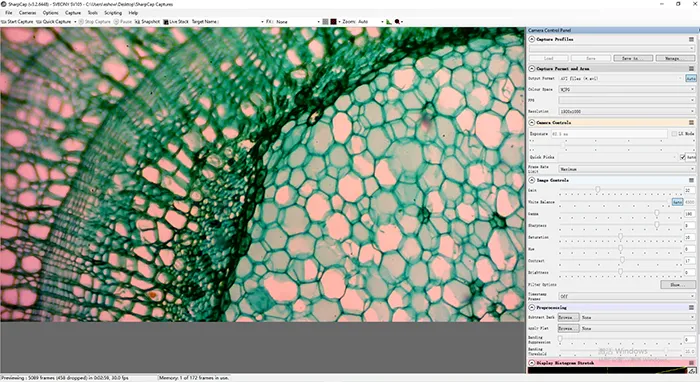
Task: Open the Cameras menu
Action: coord(28,13)
